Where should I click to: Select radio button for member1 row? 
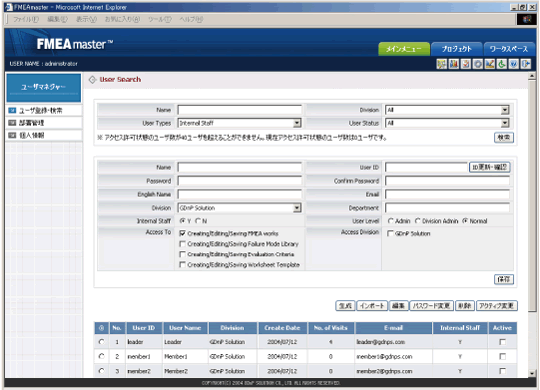pyautogui.click(x=101, y=356)
